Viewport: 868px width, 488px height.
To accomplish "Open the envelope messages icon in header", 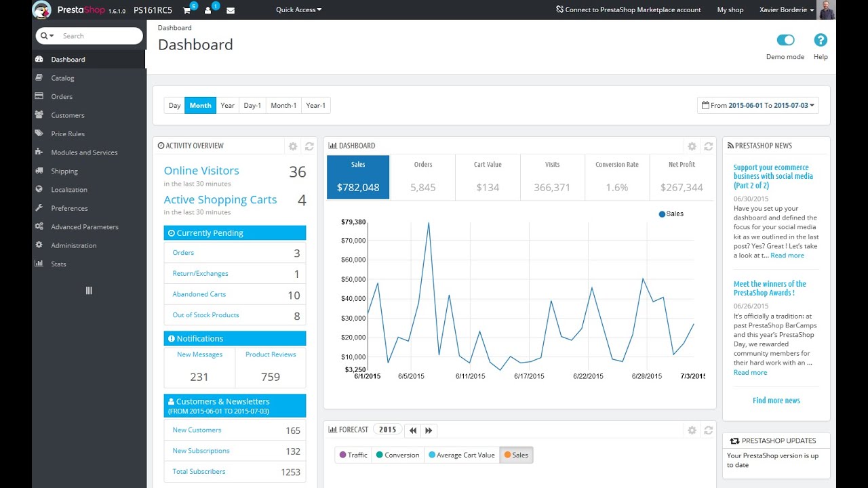I will (x=231, y=10).
